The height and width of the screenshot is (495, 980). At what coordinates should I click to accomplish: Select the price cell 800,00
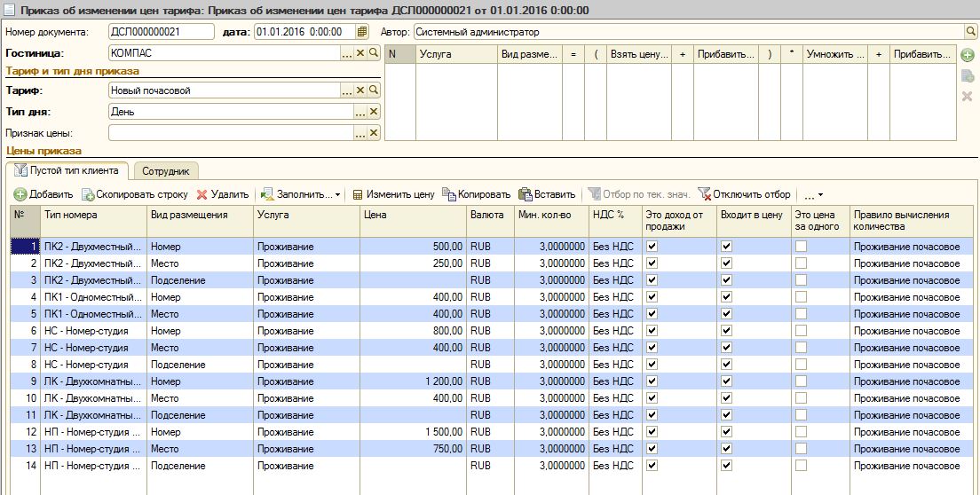pyautogui.click(x=413, y=330)
